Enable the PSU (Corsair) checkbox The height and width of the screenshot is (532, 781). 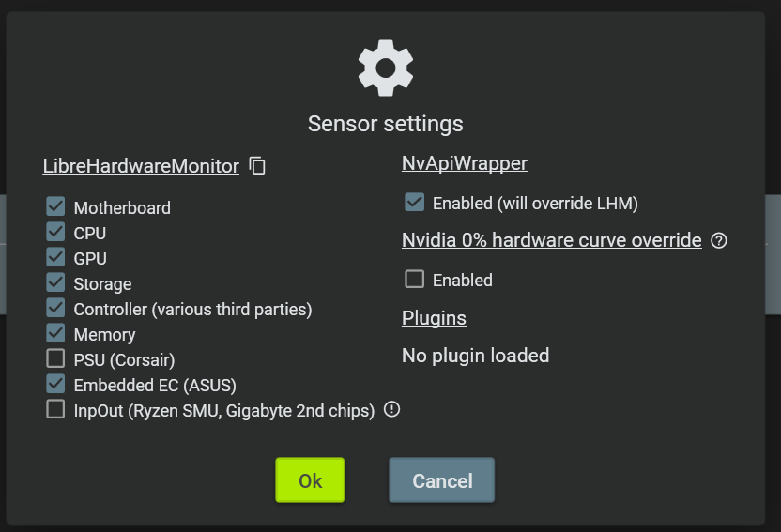(x=56, y=358)
